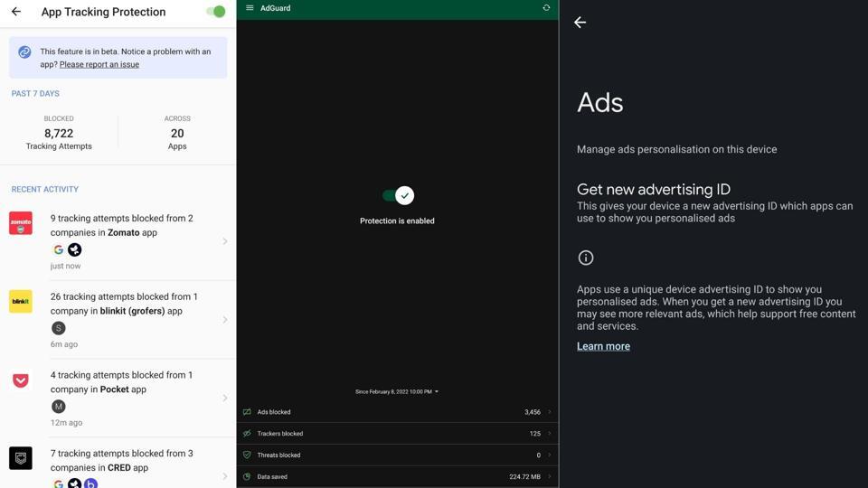Viewport: 868px width, 488px height.
Task: Open Trackers blocked details chevron
Action: tap(550, 433)
